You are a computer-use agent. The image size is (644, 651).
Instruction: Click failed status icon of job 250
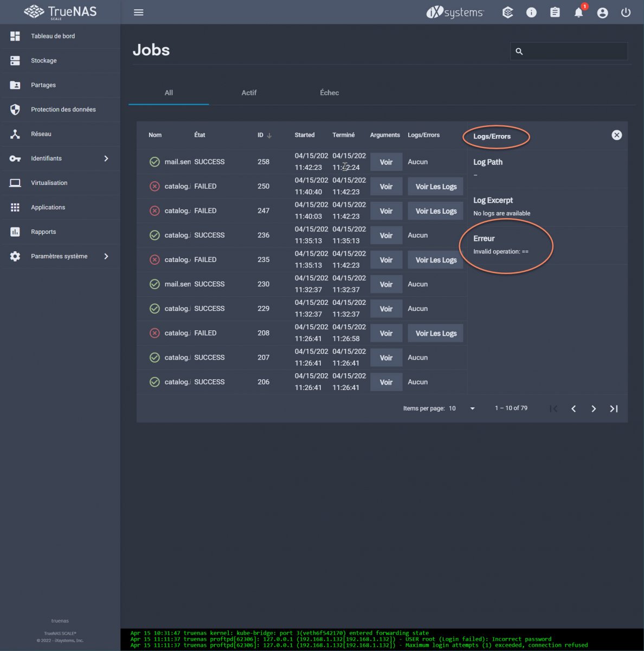(x=154, y=186)
